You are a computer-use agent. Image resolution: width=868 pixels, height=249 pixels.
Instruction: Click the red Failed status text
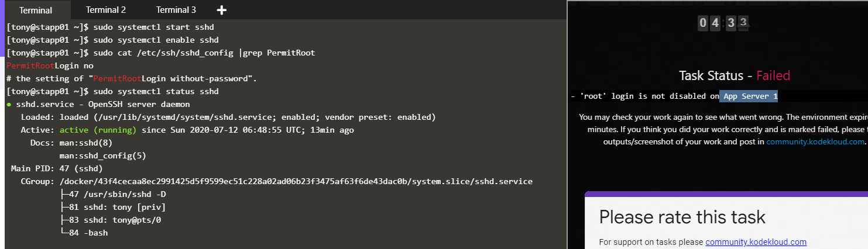(773, 75)
